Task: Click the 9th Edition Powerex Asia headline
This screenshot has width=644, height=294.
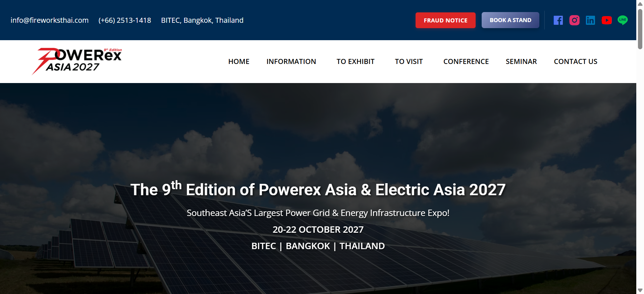Action: [x=318, y=189]
